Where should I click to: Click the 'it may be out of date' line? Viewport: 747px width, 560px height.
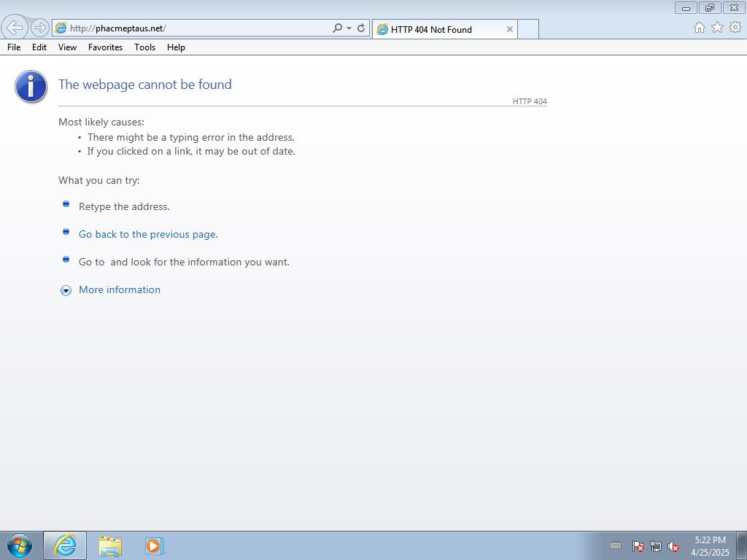pos(191,152)
